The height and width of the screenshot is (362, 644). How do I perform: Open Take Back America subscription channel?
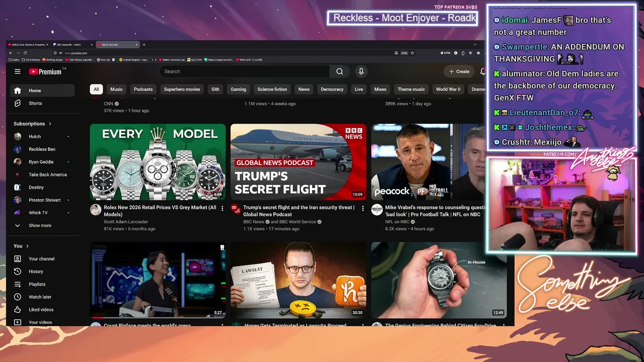[x=42, y=174]
